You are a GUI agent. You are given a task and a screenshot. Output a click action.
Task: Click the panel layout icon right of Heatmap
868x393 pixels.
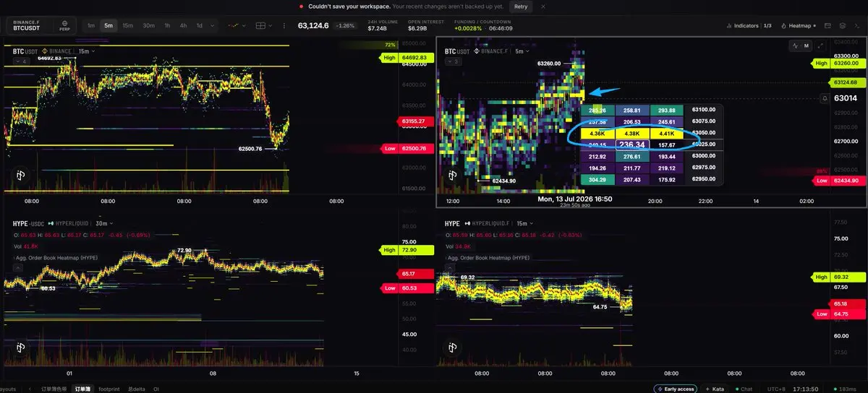point(827,25)
